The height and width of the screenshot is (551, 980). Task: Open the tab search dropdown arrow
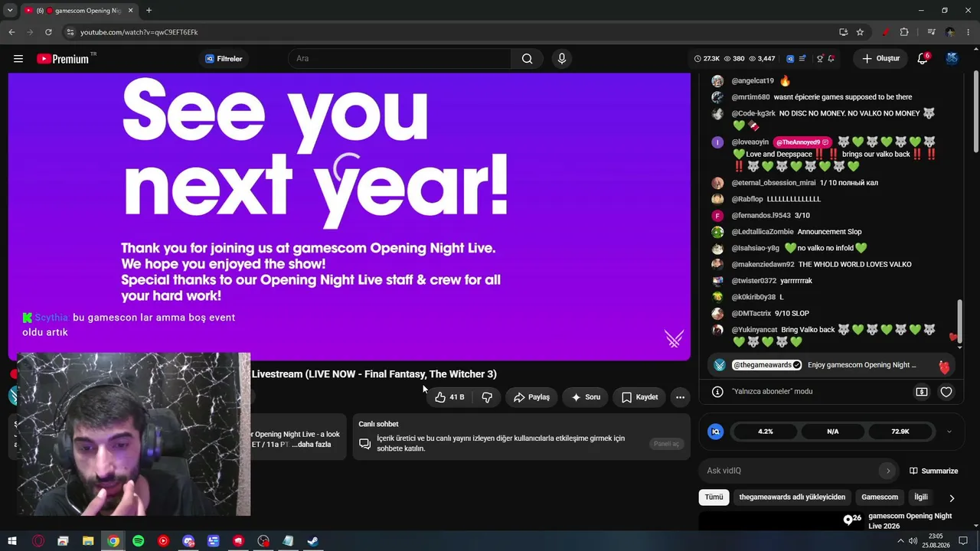pyautogui.click(x=10, y=11)
